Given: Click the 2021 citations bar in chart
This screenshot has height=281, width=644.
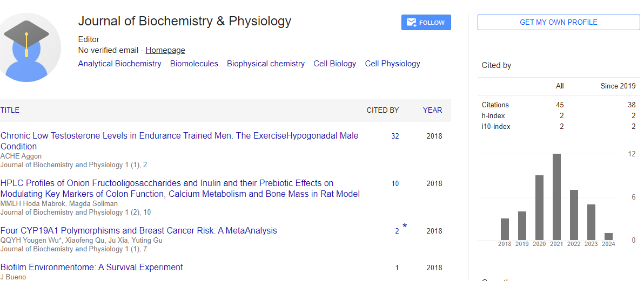Looking at the screenshot, I should pos(556,197).
